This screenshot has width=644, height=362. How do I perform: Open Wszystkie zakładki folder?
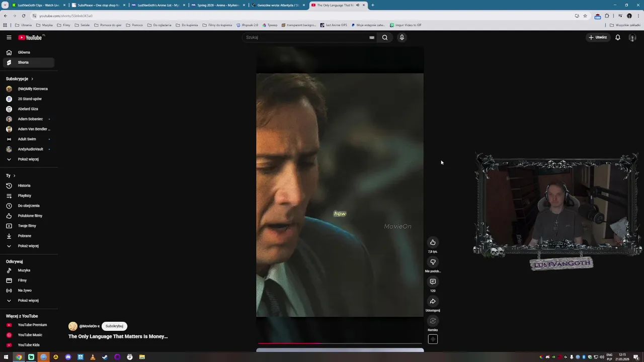(625, 25)
